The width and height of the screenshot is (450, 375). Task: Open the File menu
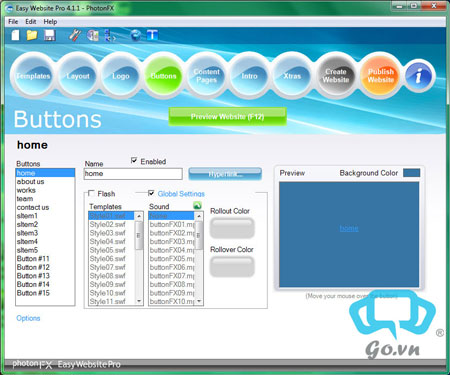click(x=13, y=22)
